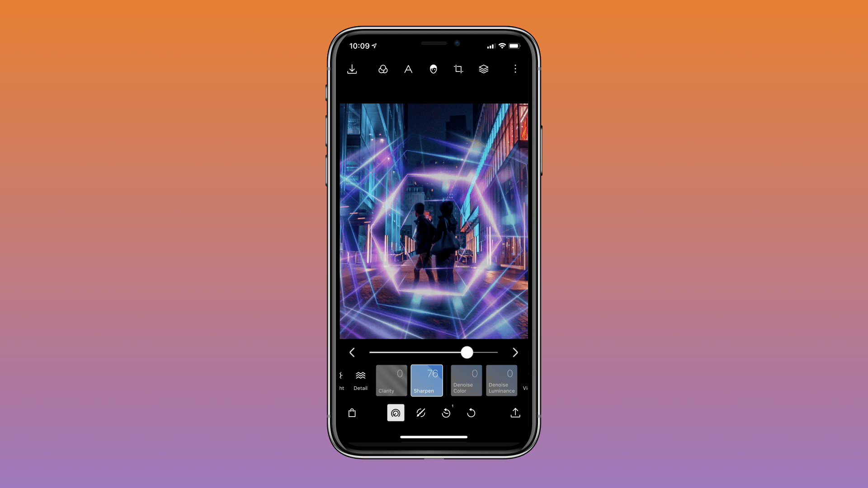Tap the crop tool icon

click(458, 69)
